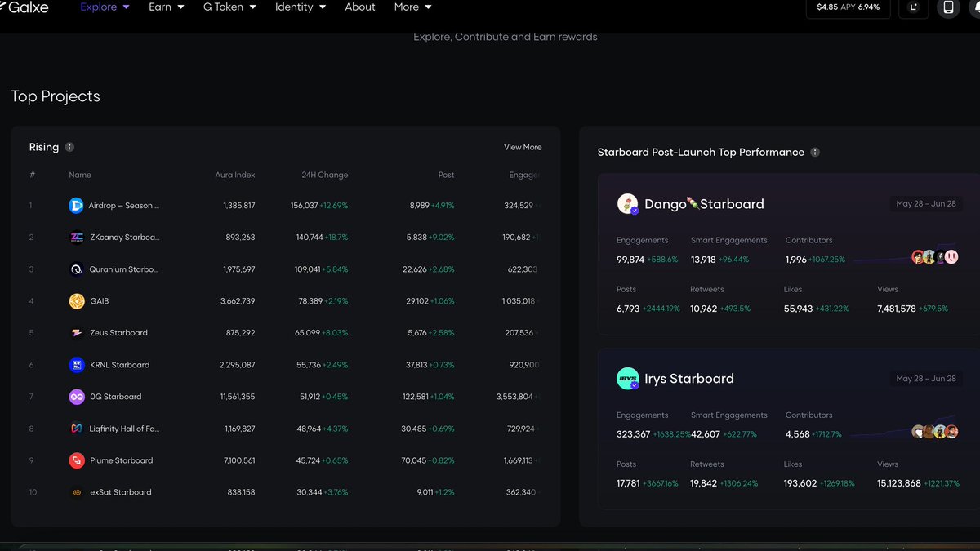Screen dimensions: 980x551
Task: Open the Dango Starboard title
Action: coord(704,204)
